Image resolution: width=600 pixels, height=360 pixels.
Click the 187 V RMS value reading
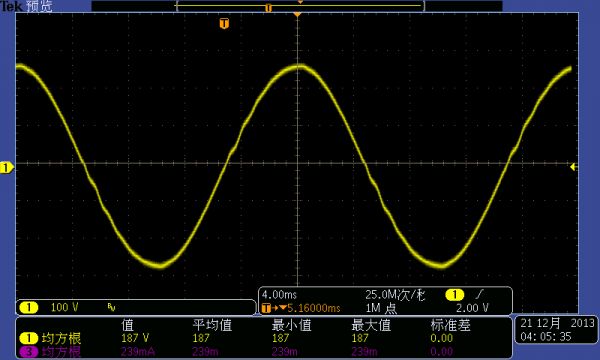pos(135,338)
